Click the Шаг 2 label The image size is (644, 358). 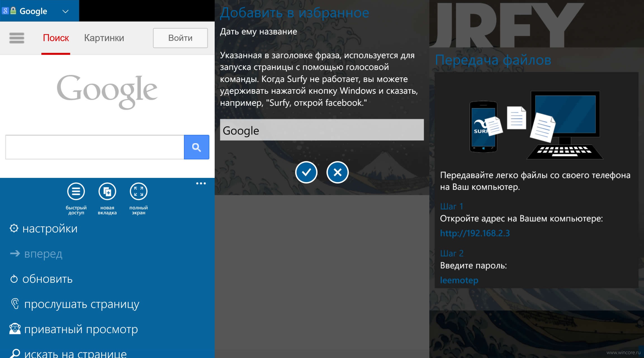coord(452,253)
